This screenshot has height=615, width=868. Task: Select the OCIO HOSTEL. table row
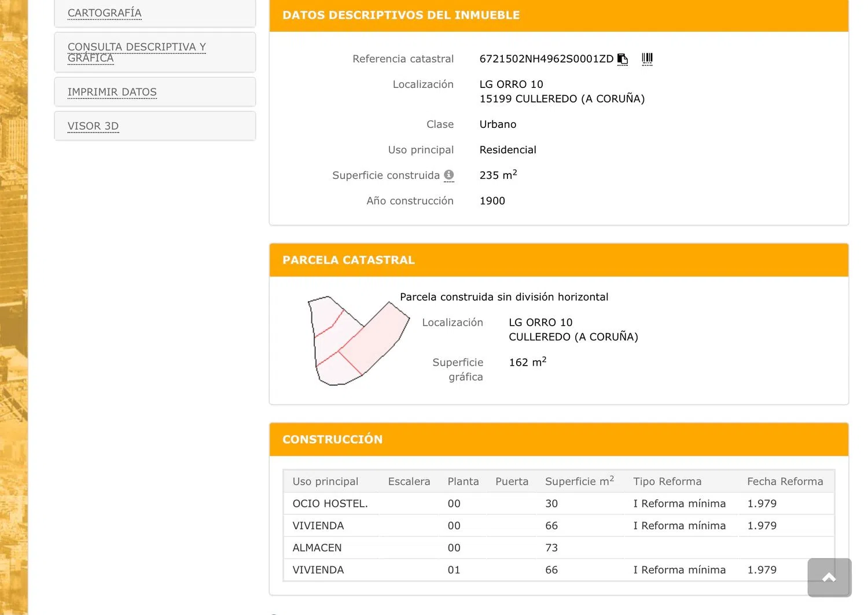(330, 503)
